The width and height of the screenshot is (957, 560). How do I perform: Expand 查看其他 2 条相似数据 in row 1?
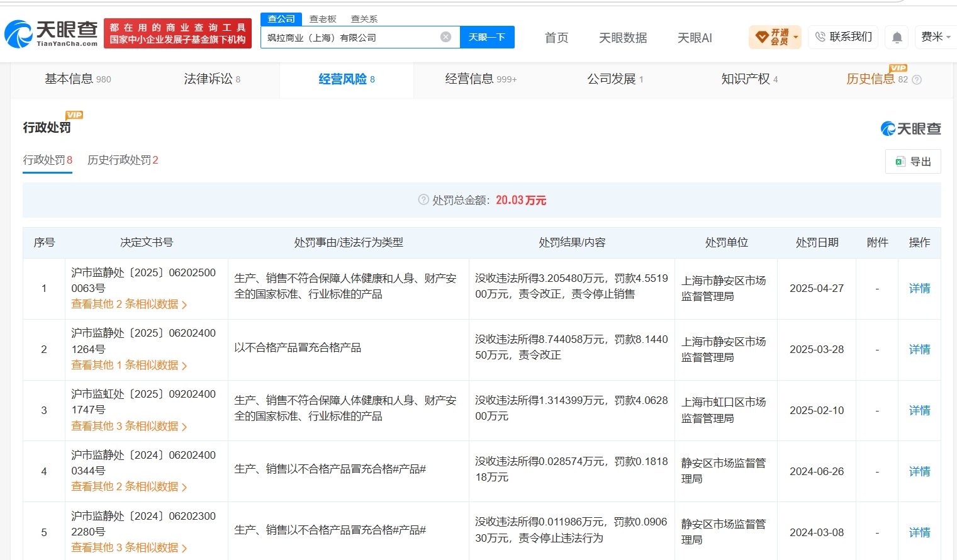tap(129, 304)
